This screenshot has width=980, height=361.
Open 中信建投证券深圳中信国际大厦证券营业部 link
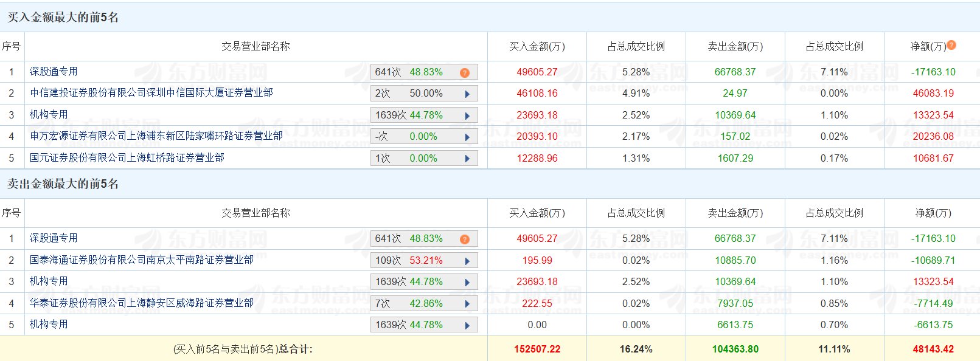pyautogui.click(x=151, y=93)
